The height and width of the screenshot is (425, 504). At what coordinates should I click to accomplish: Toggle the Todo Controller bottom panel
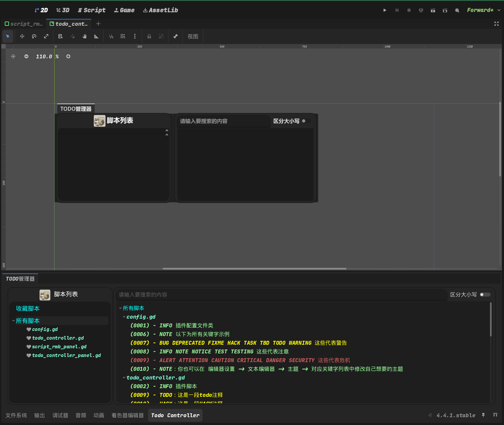pyautogui.click(x=175, y=415)
